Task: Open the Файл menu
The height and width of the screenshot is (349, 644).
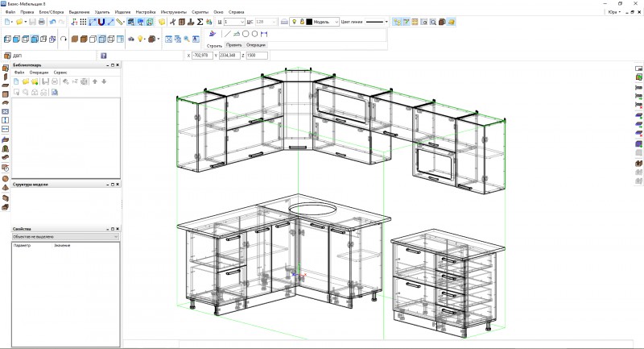Action: [x=10, y=12]
